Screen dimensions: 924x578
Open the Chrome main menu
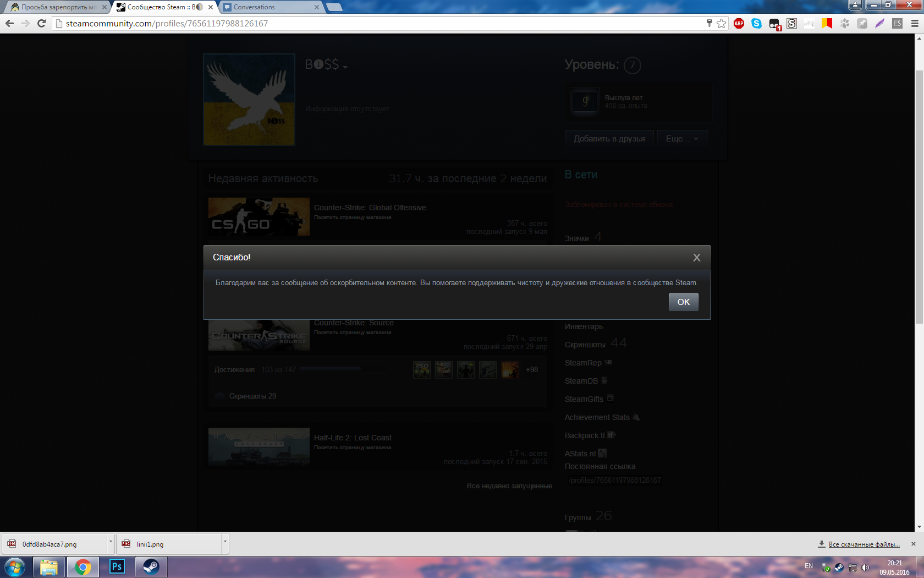pyautogui.click(x=915, y=23)
